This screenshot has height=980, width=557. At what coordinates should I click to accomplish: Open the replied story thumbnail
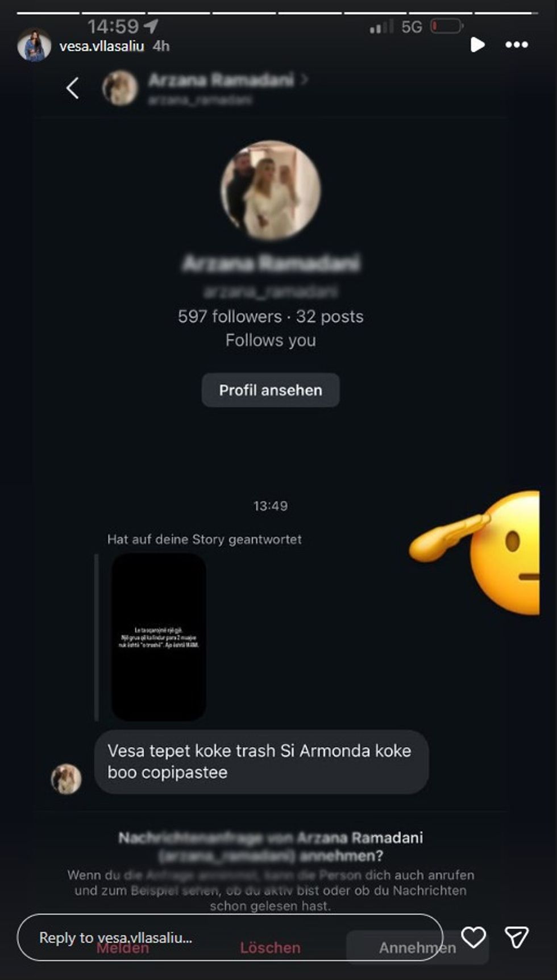tap(159, 637)
